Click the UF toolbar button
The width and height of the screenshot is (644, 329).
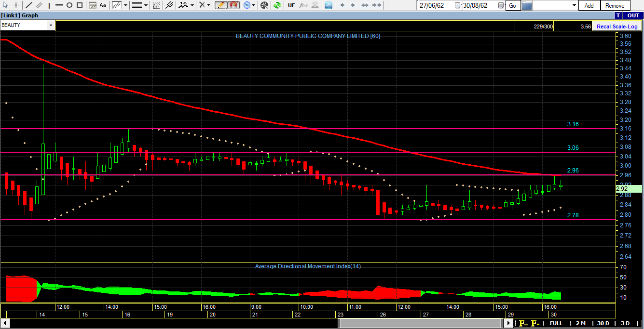click(291, 5)
